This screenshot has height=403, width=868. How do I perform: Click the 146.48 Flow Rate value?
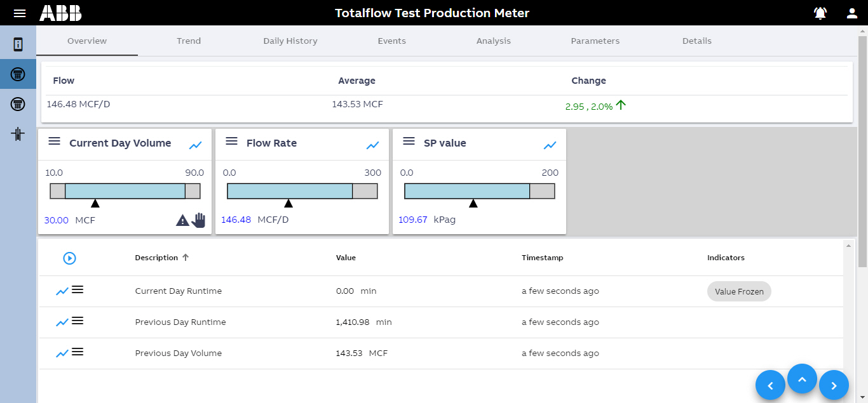coord(236,220)
